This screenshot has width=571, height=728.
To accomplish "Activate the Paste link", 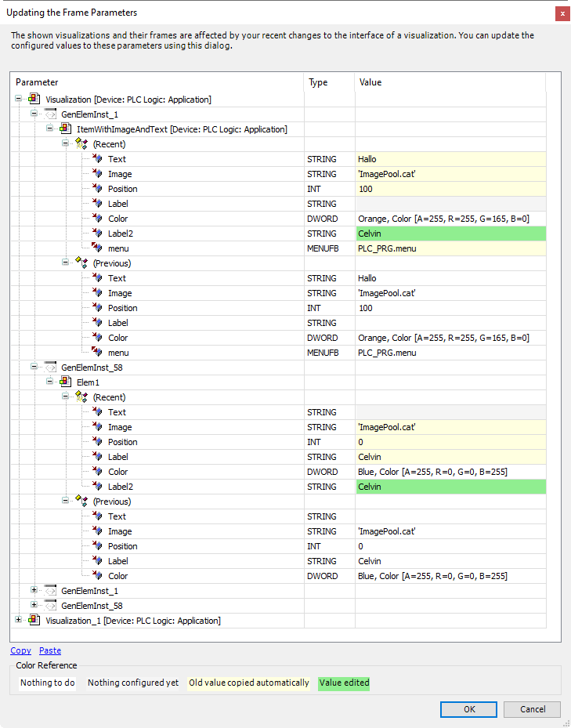I will [x=49, y=650].
